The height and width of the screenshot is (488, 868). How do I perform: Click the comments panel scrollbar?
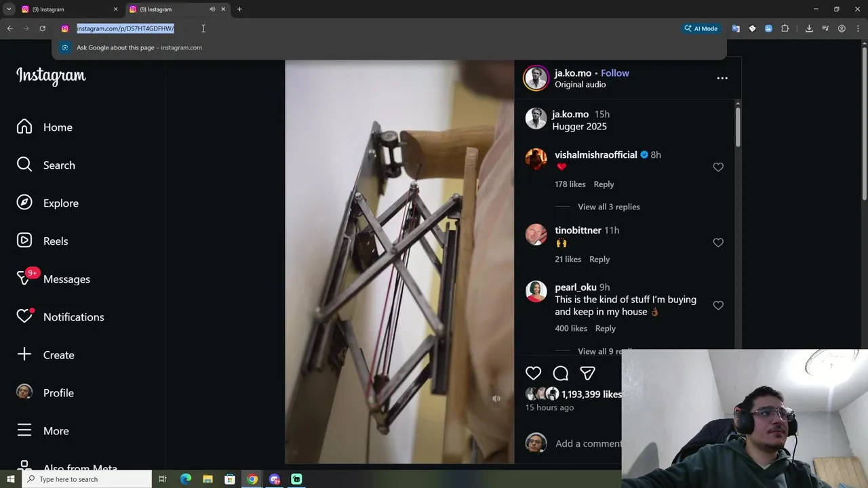[x=738, y=125]
